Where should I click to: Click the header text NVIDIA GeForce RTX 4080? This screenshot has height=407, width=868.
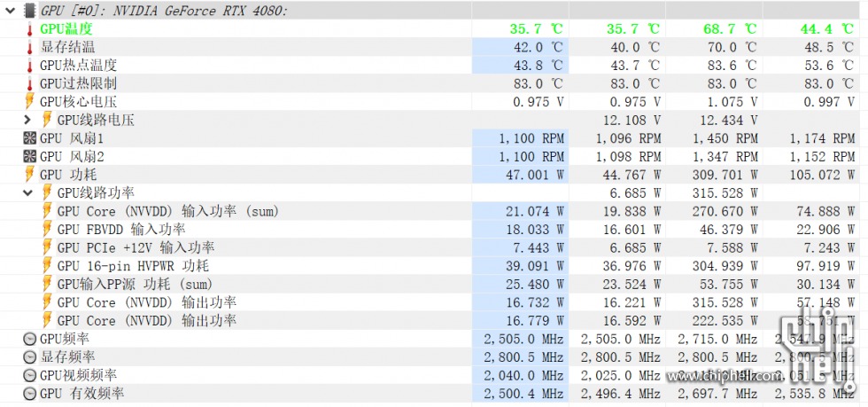pyautogui.click(x=201, y=11)
